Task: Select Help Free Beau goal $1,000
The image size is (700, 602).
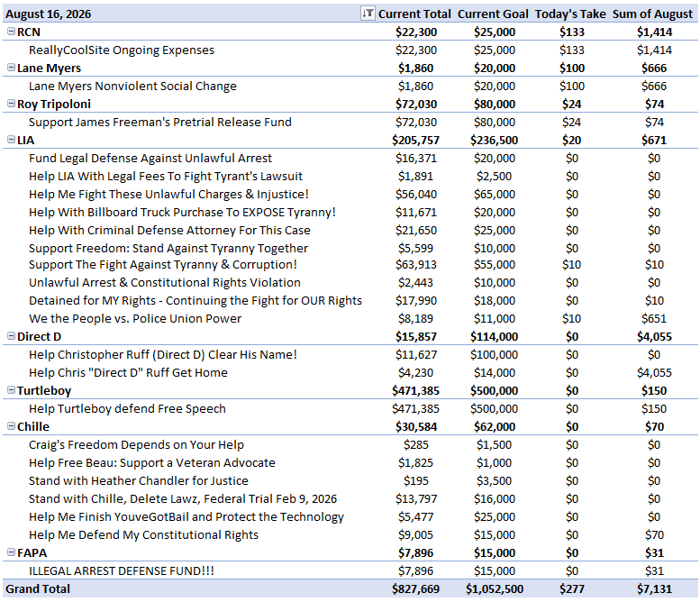Action: click(495, 462)
